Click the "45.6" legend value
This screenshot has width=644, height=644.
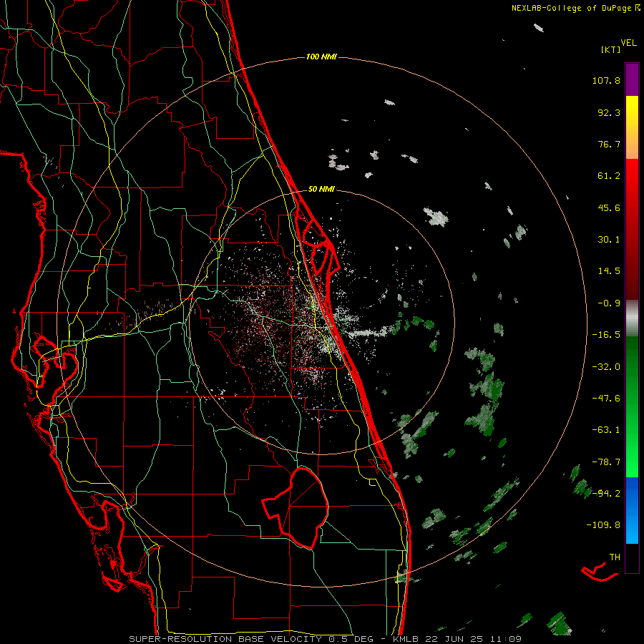609,208
